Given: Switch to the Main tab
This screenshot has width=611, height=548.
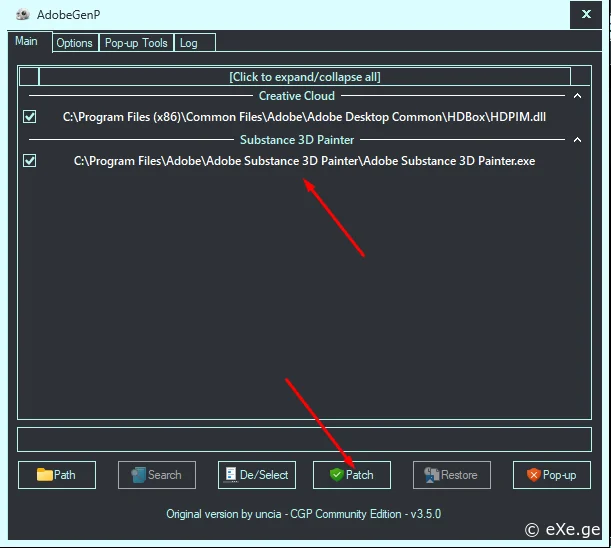Looking at the screenshot, I should (26, 41).
